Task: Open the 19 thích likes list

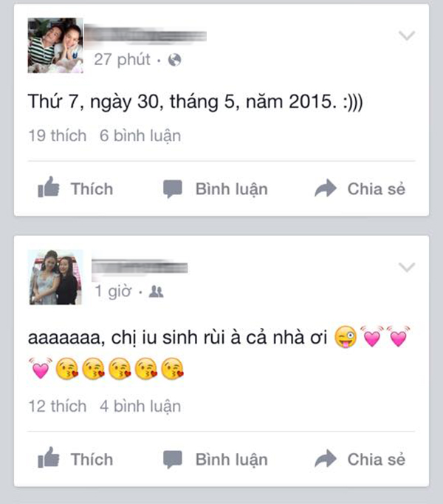Action: (58, 135)
